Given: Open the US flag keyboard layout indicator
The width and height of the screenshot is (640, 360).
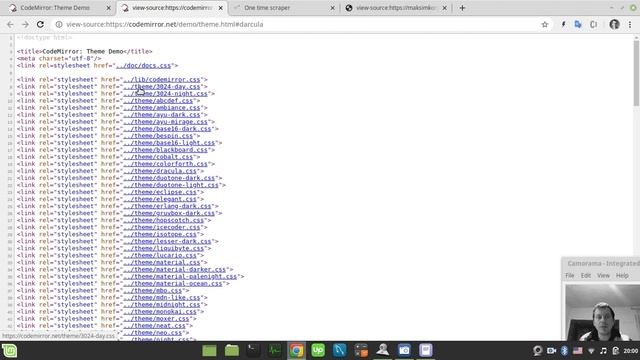Looking at the screenshot, I should (578, 351).
